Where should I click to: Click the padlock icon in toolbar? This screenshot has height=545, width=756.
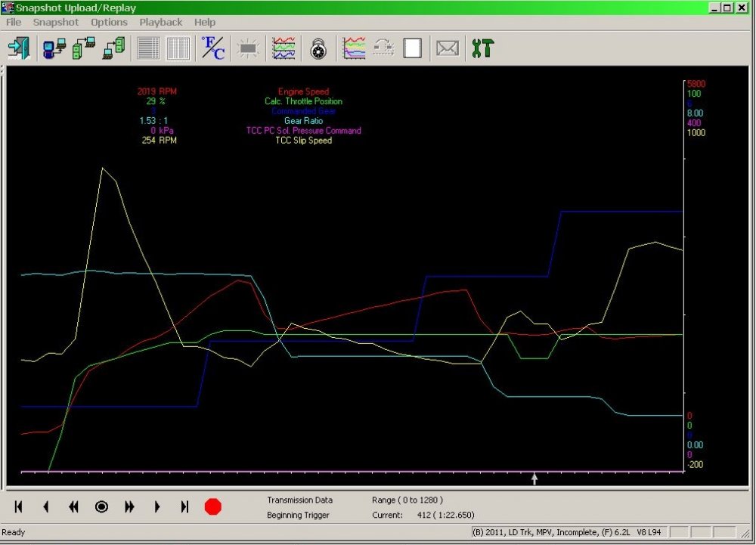(318, 48)
